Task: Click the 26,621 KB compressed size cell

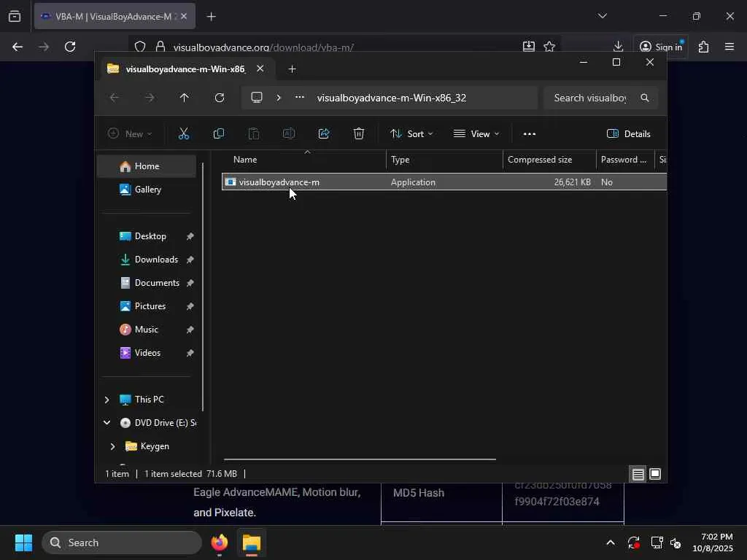Action: (x=572, y=182)
